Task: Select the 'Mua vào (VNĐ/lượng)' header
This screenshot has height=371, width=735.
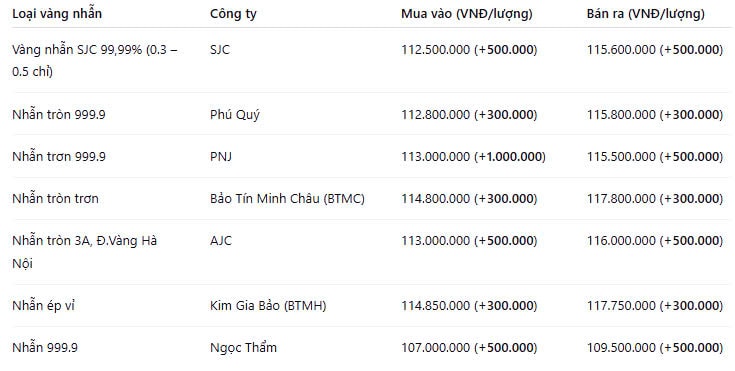Action: pos(466,14)
